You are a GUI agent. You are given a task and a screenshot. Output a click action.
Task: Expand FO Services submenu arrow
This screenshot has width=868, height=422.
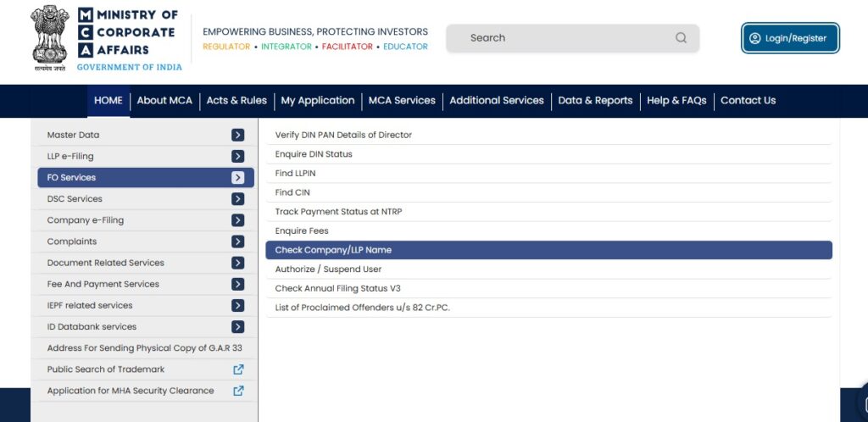click(x=238, y=178)
